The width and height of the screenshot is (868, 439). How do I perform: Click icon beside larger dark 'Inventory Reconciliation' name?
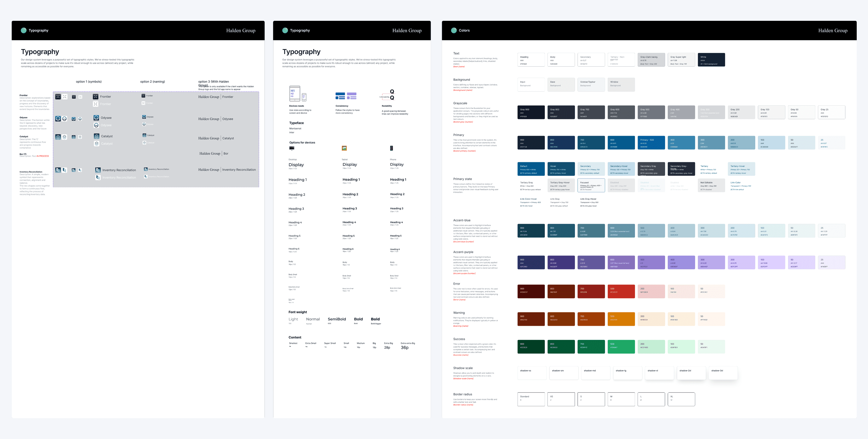pyautogui.click(x=98, y=170)
